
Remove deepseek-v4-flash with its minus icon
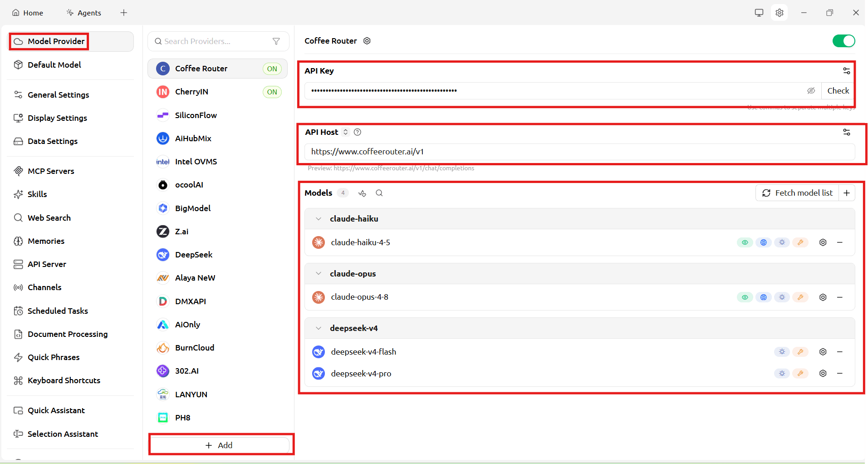click(840, 352)
